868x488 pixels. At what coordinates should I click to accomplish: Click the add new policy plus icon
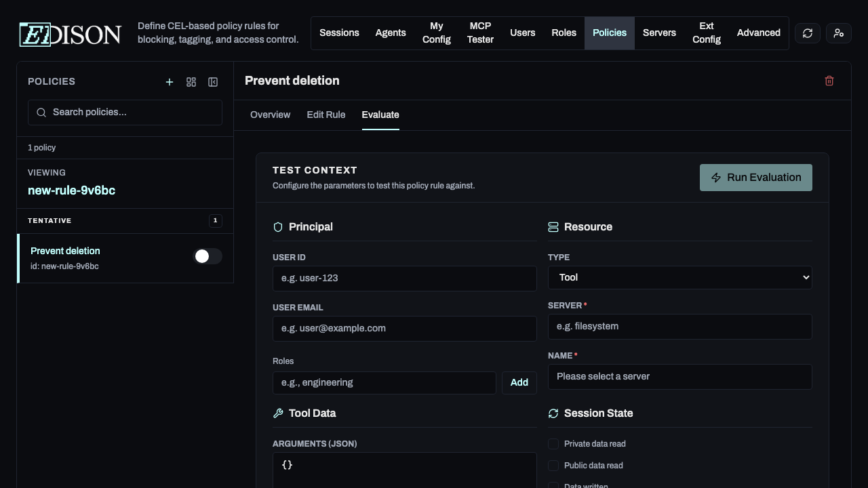pyautogui.click(x=170, y=82)
